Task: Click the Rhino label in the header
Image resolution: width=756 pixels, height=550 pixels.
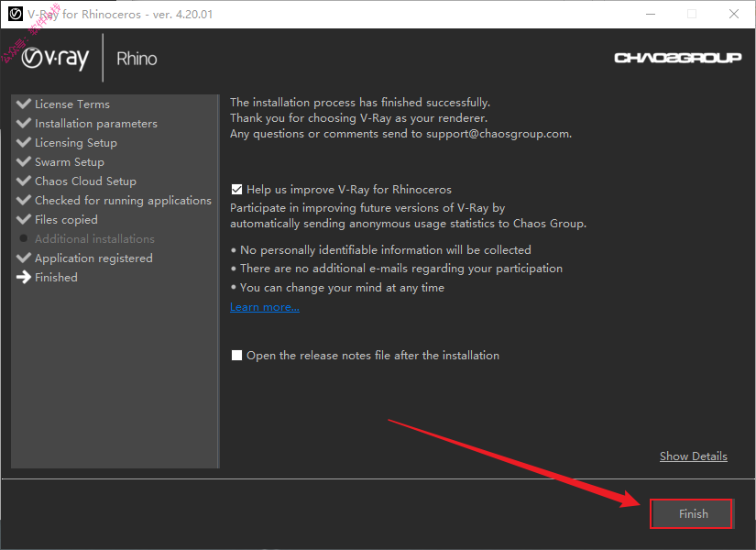Action: tap(137, 59)
